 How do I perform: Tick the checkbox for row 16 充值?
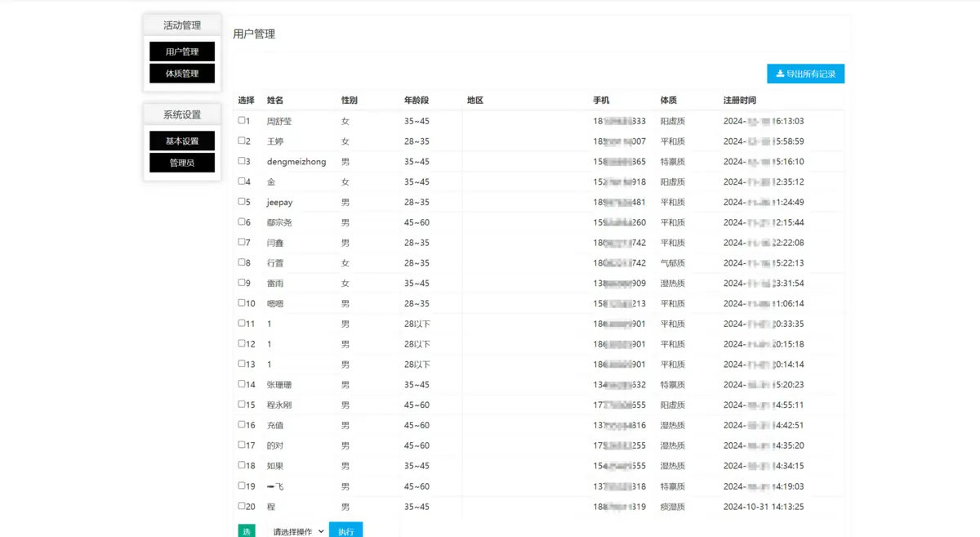242,424
